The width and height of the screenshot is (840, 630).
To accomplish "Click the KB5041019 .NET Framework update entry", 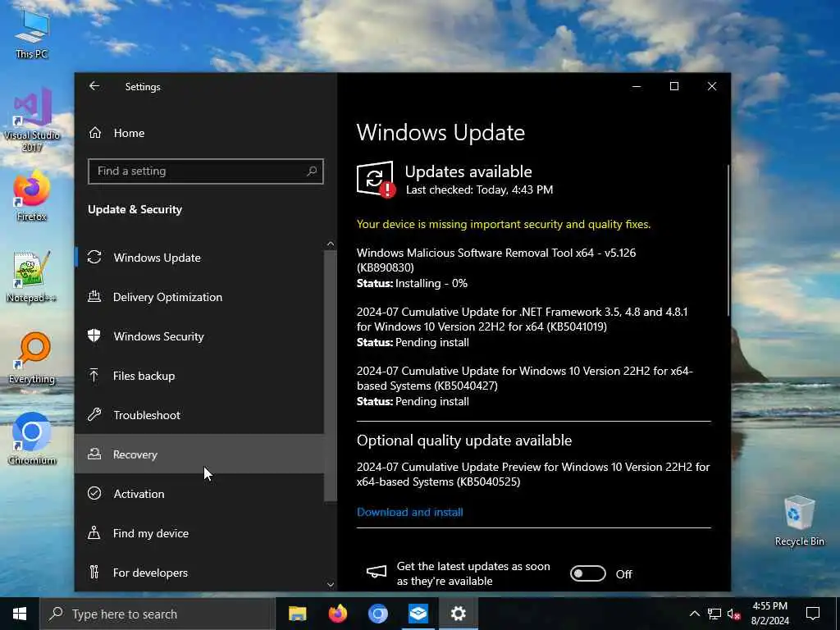I will 523,326.
